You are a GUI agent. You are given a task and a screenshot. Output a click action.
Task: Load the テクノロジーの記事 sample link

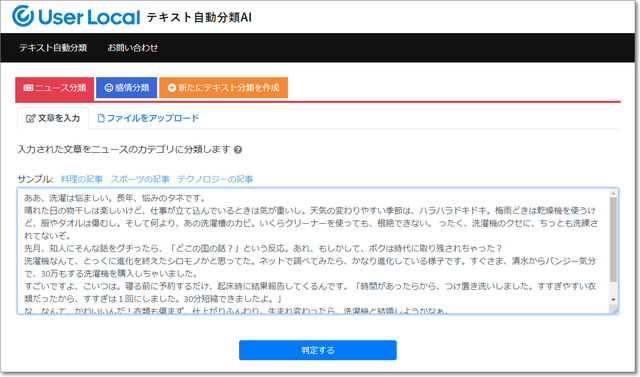tap(215, 179)
